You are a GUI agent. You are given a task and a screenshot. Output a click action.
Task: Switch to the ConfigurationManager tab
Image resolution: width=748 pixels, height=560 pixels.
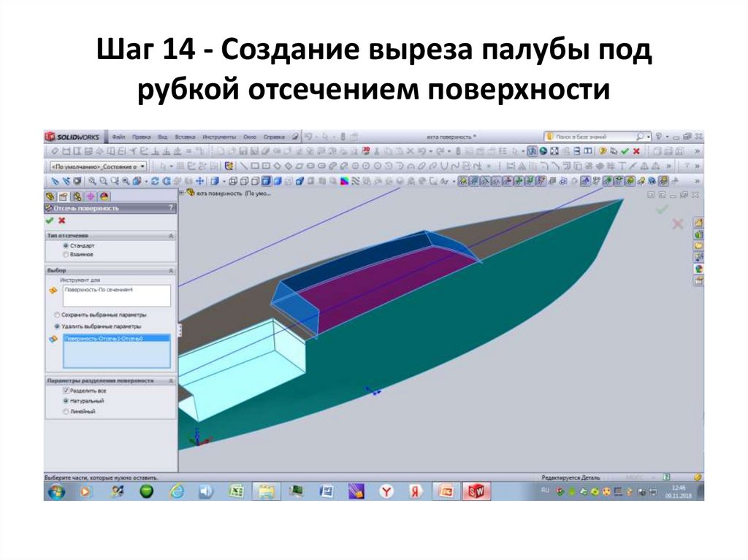point(77,196)
